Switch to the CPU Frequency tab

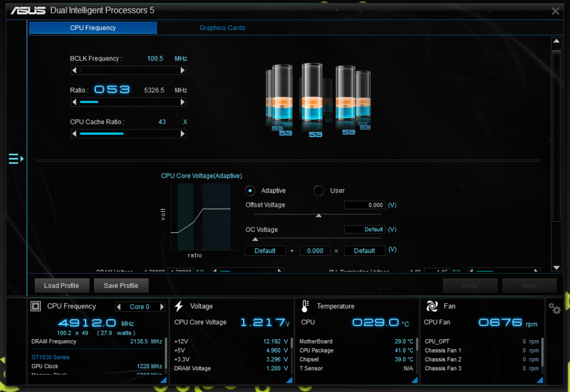point(93,28)
